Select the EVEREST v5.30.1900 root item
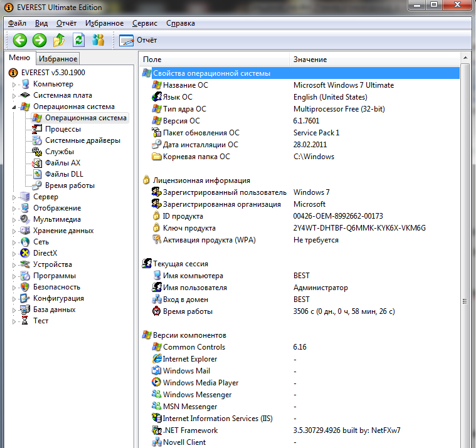Screen dimensions: 476x448 [x=53, y=73]
